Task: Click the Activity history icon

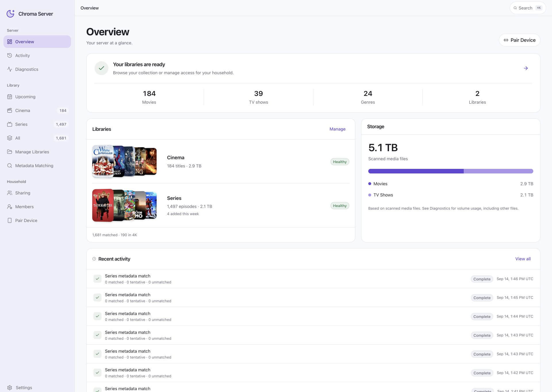Action: tap(9, 55)
